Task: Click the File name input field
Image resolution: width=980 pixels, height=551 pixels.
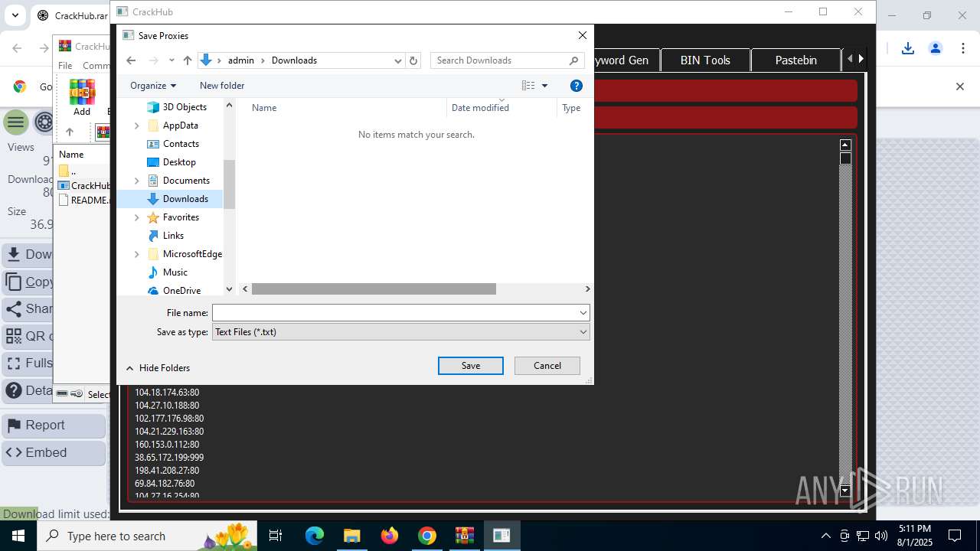Action: [x=394, y=312]
